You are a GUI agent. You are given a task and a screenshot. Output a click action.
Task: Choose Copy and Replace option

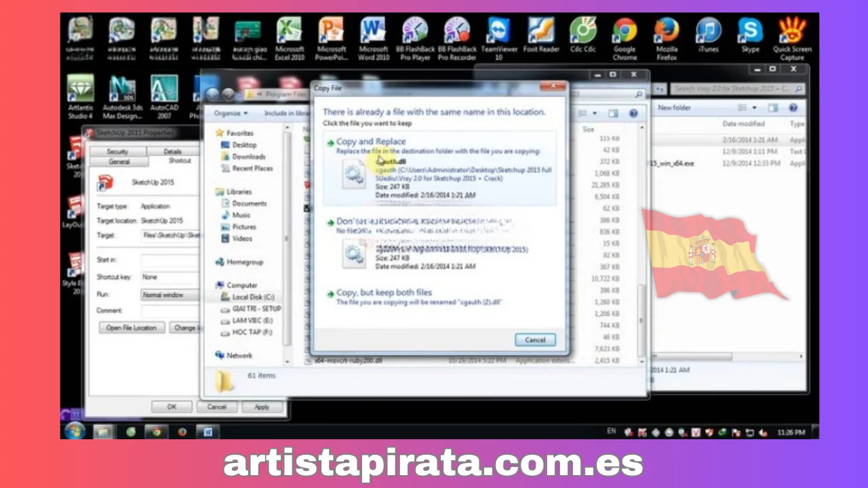[x=439, y=169]
